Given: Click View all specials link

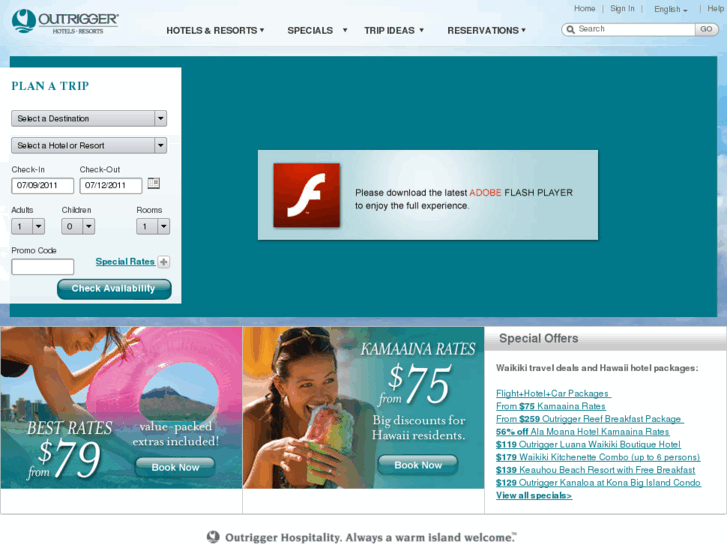Looking at the screenshot, I should coord(534,495).
